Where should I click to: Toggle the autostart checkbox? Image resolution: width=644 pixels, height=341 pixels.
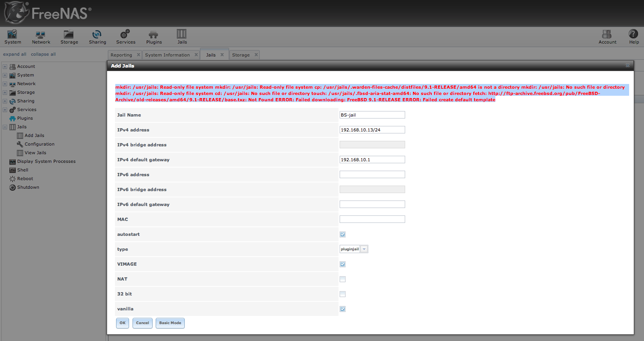343,235
